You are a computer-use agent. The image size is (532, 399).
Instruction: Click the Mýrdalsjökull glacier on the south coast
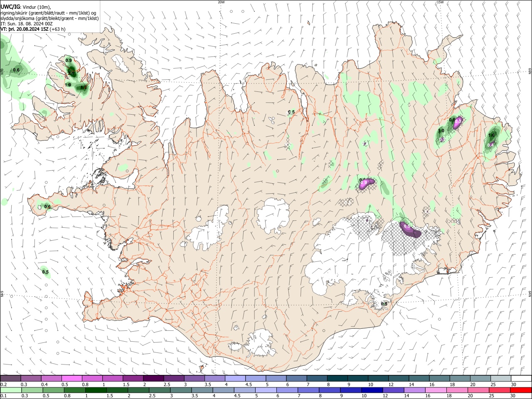click(261, 343)
